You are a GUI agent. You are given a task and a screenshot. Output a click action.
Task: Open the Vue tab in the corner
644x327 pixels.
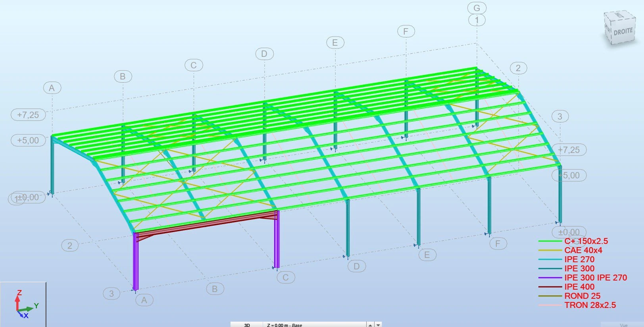tap(623, 325)
